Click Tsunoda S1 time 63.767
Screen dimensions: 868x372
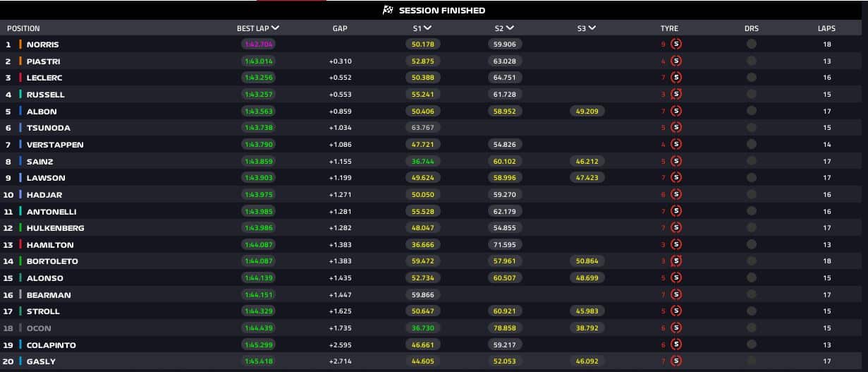tap(422, 128)
